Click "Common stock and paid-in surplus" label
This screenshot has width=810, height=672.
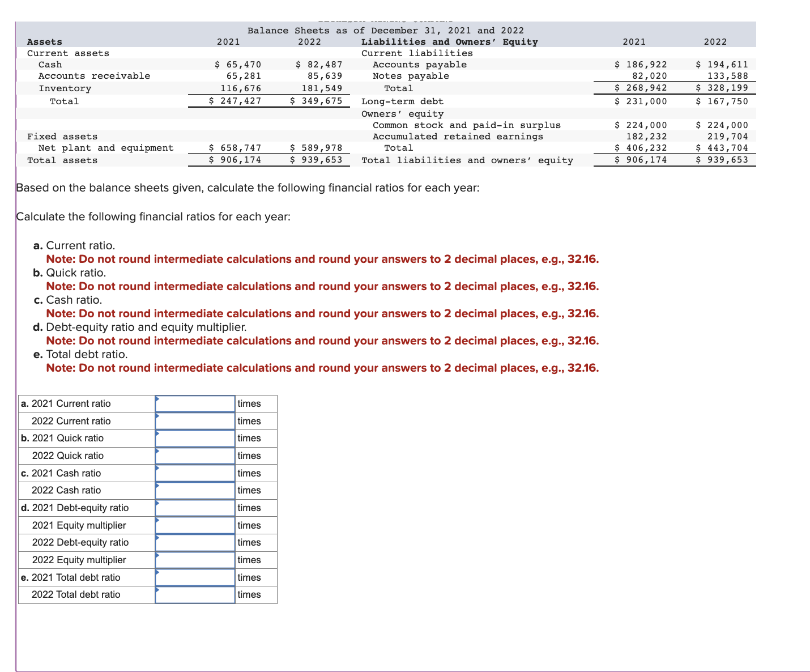tap(467, 125)
